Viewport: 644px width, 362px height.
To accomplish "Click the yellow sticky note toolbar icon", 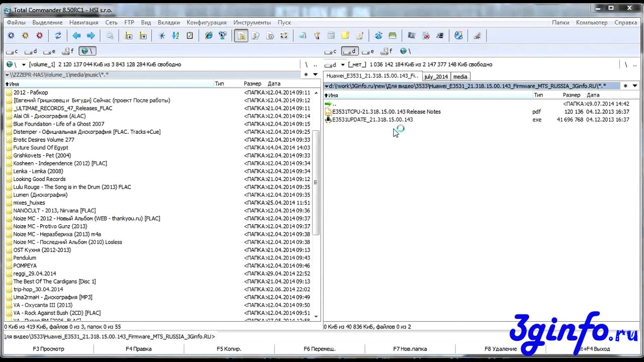I will 345,36.
